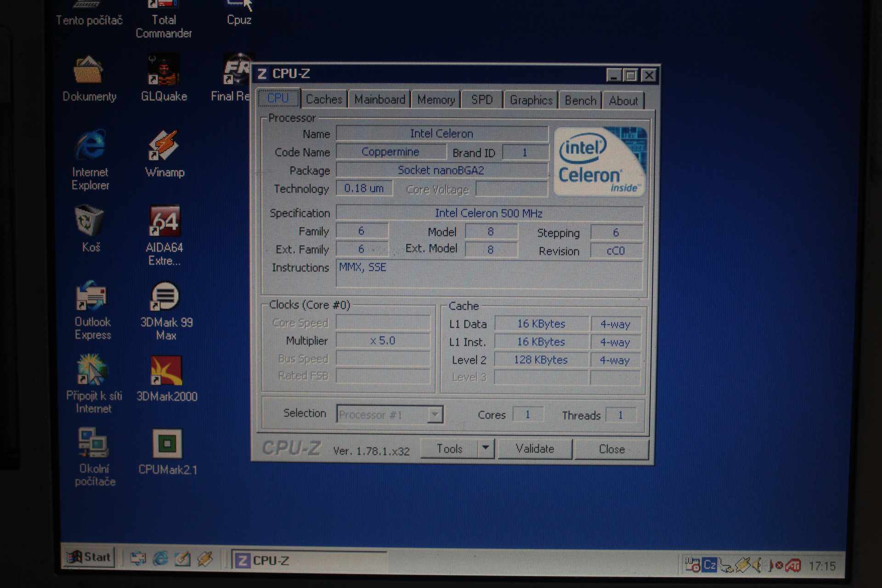Click the Intel Celeron inside logo
The height and width of the screenshot is (588, 882).
point(599,162)
